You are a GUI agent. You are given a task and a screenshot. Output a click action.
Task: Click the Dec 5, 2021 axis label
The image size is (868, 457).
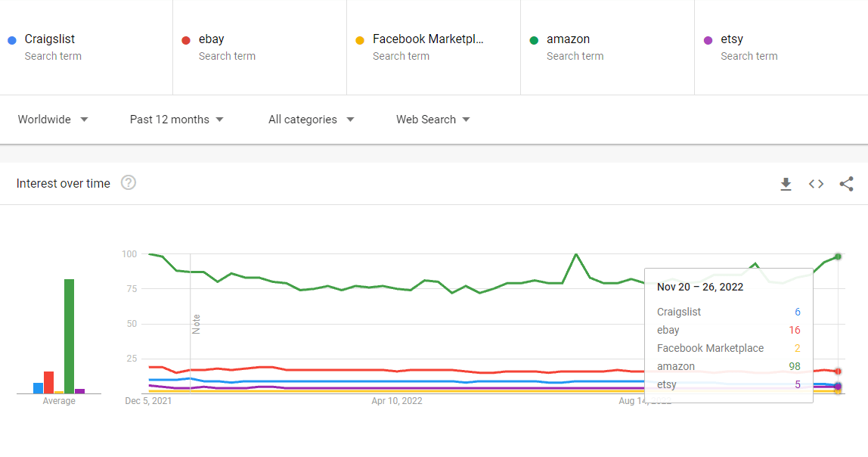(148, 400)
